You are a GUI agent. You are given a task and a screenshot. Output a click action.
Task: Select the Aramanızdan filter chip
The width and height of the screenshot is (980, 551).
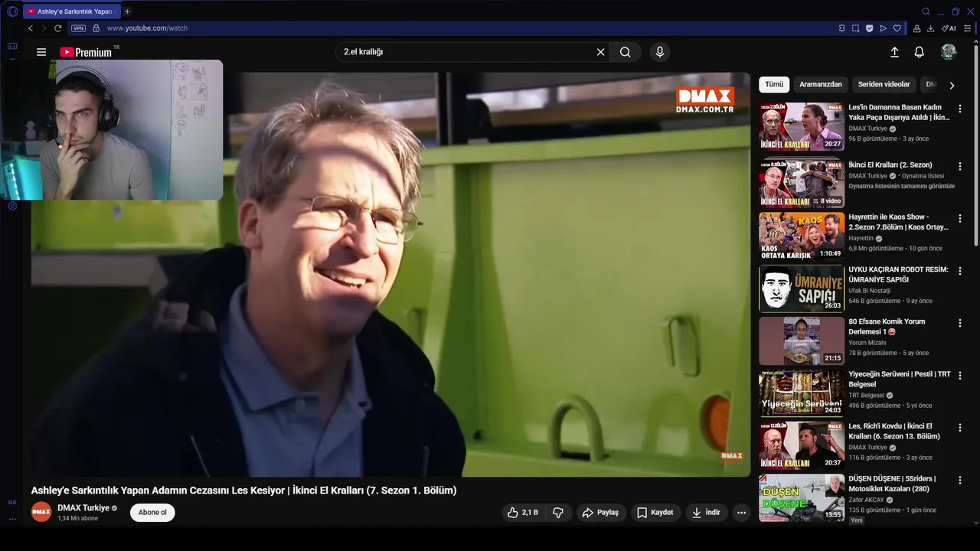click(821, 84)
